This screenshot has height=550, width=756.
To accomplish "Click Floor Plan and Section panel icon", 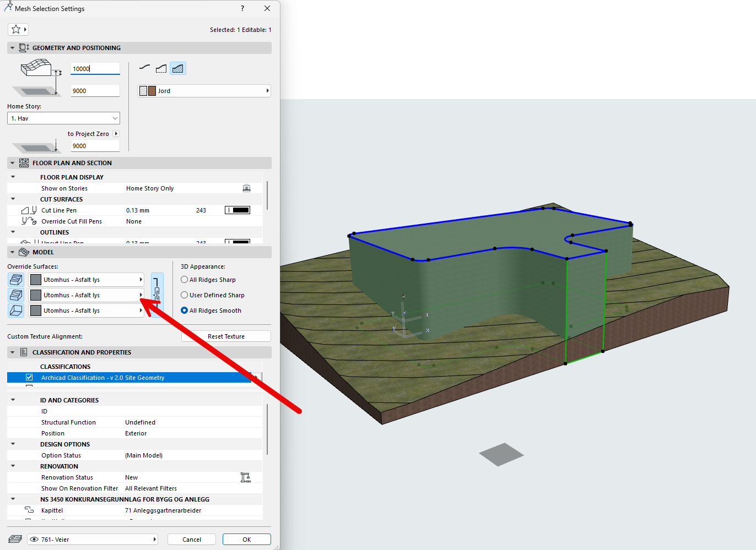I will 24,163.
